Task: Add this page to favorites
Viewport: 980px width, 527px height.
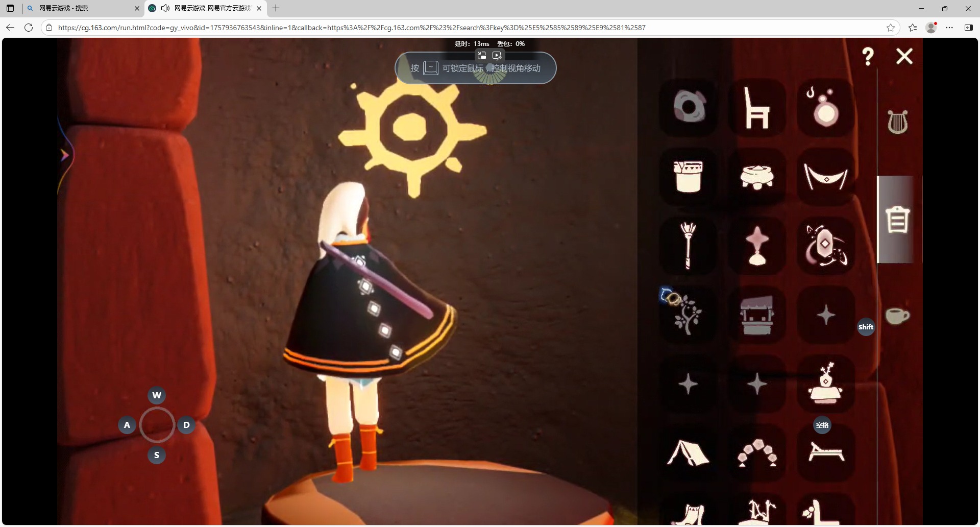Action: point(891,28)
